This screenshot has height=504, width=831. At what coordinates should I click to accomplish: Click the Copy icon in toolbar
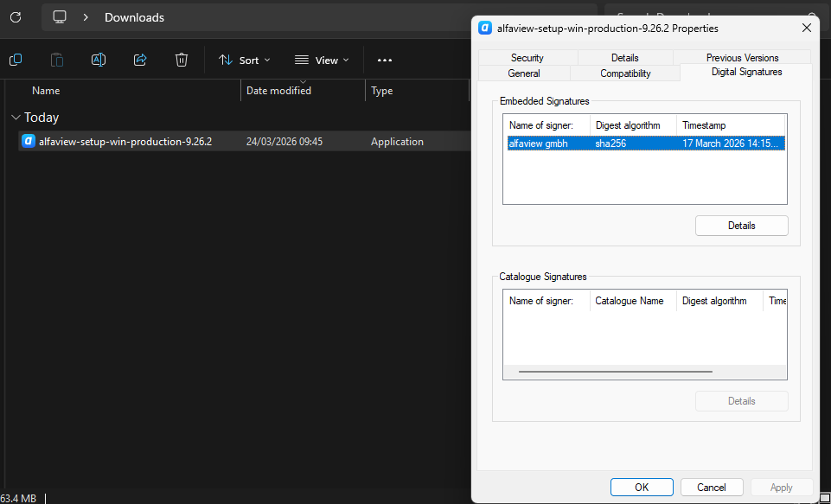click(16, 60)
